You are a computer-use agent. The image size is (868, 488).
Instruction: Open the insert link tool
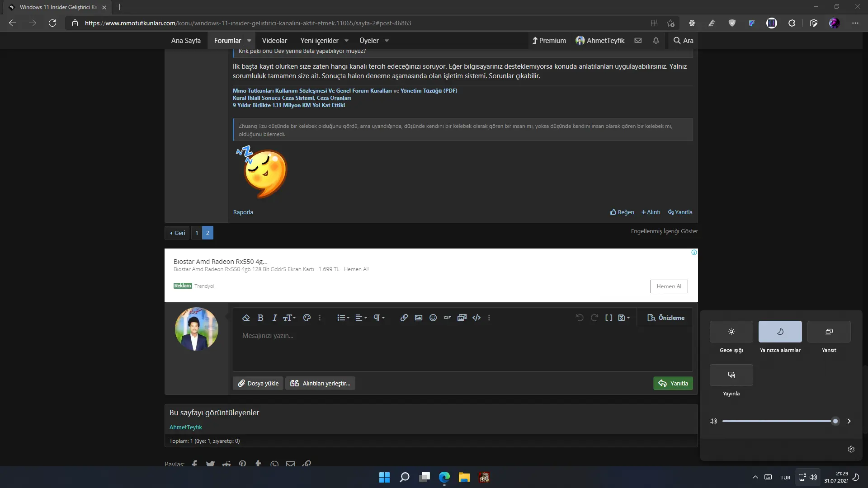tap(404, 318)
